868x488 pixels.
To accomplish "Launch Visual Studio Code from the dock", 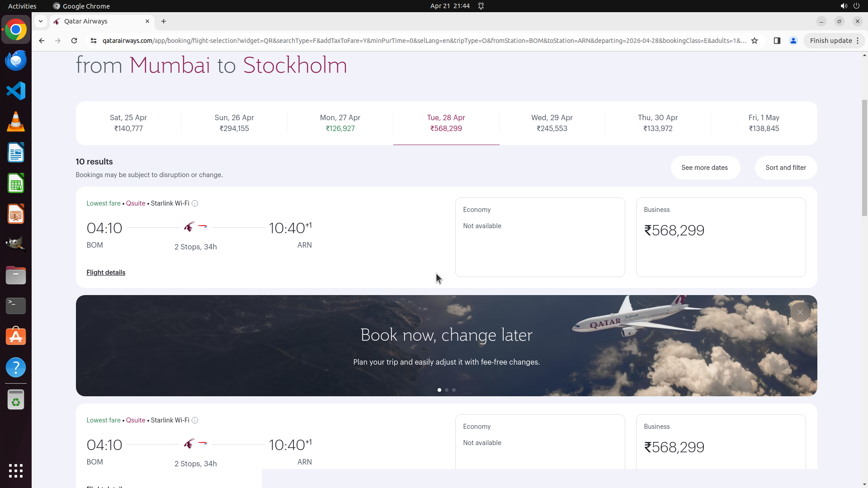I will click(16, 91).
